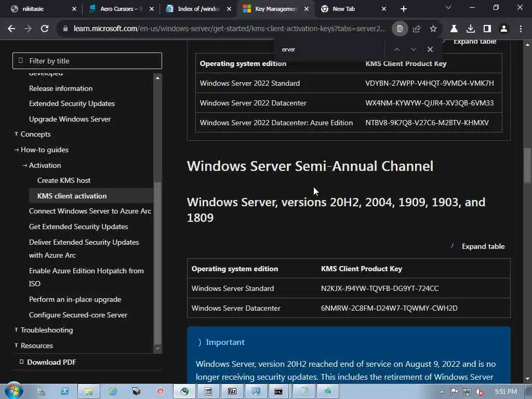The height and width of the screenshot is (399, 532).
Task: Jump to the previous find result
Action: pyautogui.click(x=396, y=49)
